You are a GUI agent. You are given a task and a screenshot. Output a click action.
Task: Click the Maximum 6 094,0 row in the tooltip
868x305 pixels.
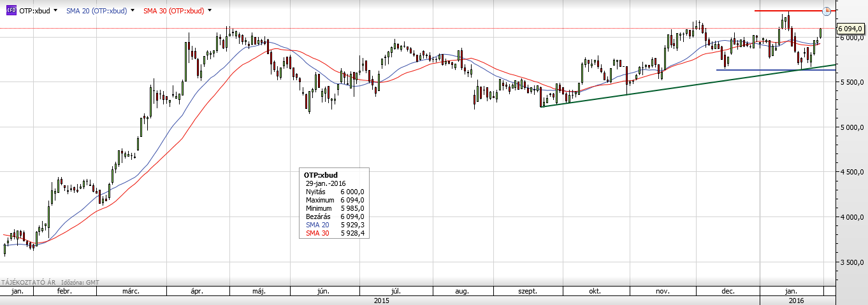(x=335, y=200)
